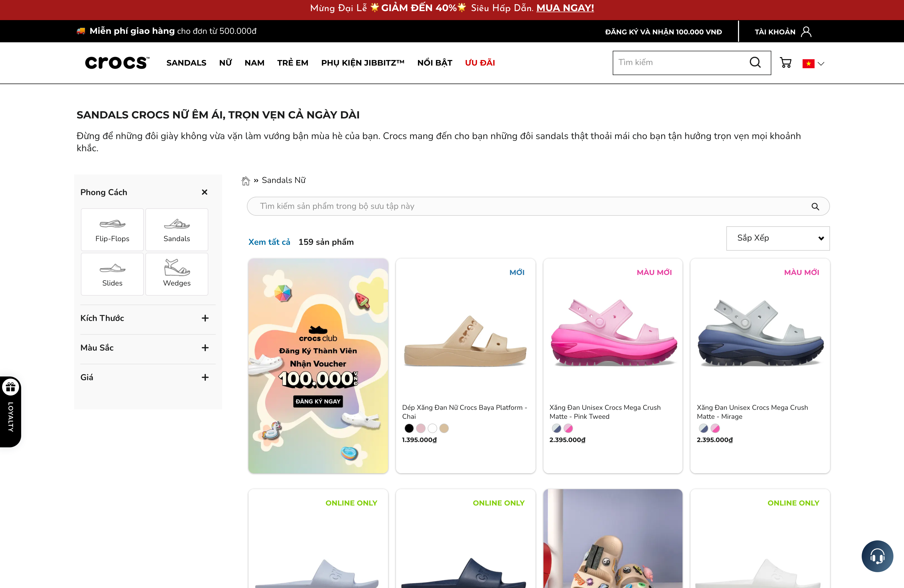Select the pink color swatch on the Baya Platform sandal
This screenshot has width=904, height=588.
pos(421,428)
